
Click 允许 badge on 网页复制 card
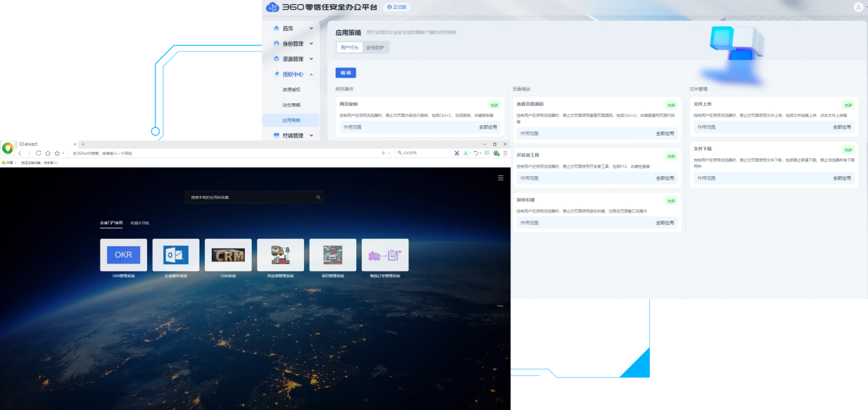tap(494, 105)
